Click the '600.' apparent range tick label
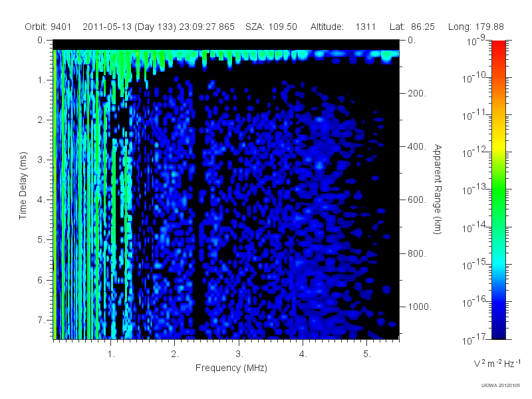This screenshot has width=532, height=399. pyautogui.click(x=417, y=200)
